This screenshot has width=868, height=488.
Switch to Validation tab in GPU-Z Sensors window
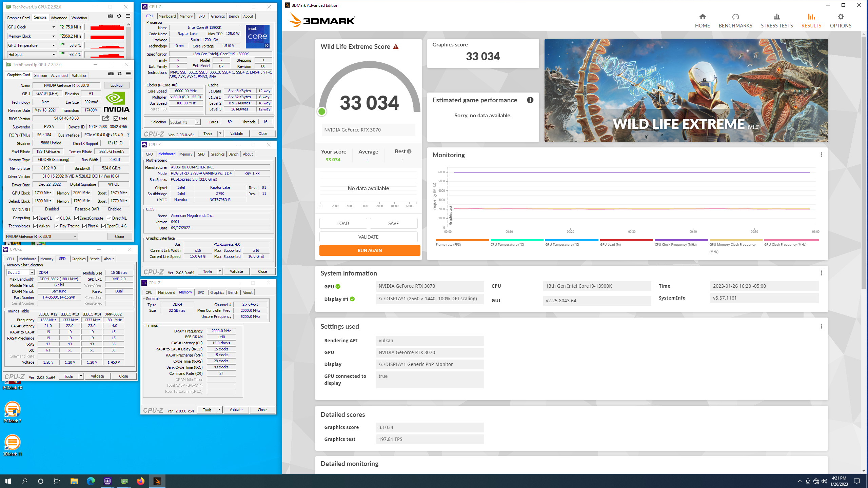(79, 18)
